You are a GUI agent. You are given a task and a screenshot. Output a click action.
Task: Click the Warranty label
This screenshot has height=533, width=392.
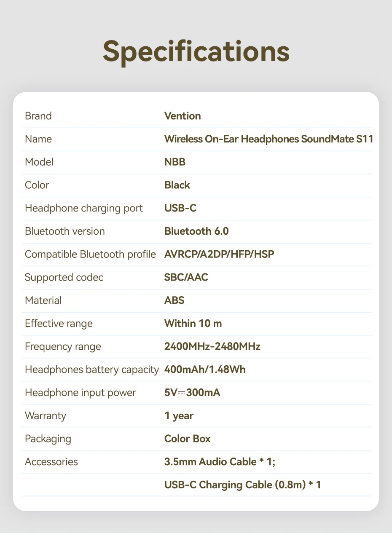46,416
